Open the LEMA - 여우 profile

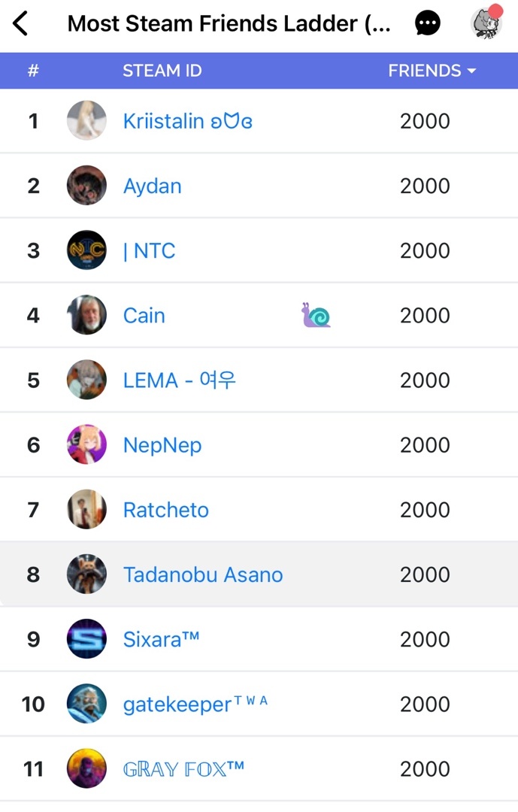coord(180,380)
